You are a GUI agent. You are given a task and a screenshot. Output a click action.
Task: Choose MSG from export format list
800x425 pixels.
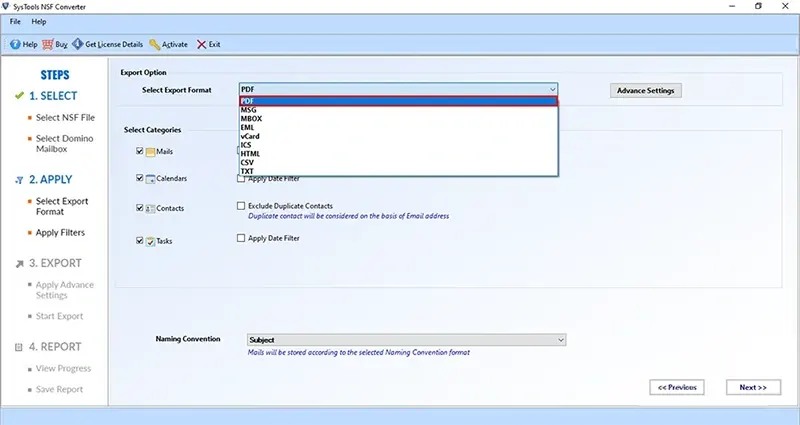tap(398, 110)
